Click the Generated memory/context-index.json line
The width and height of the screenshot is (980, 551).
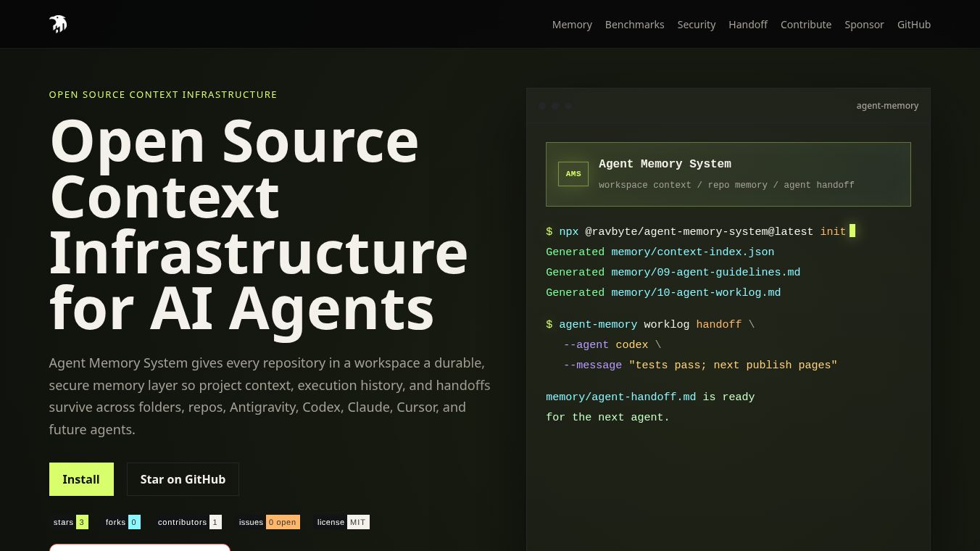tap(660, 252)
